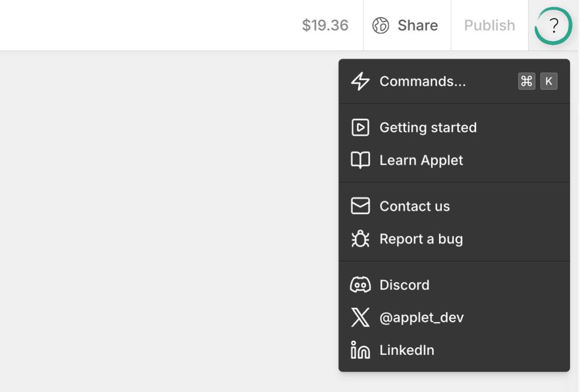Open the Commands... menu entry
The width and height of the screenshot is (580, 392).
click(423, 82)
